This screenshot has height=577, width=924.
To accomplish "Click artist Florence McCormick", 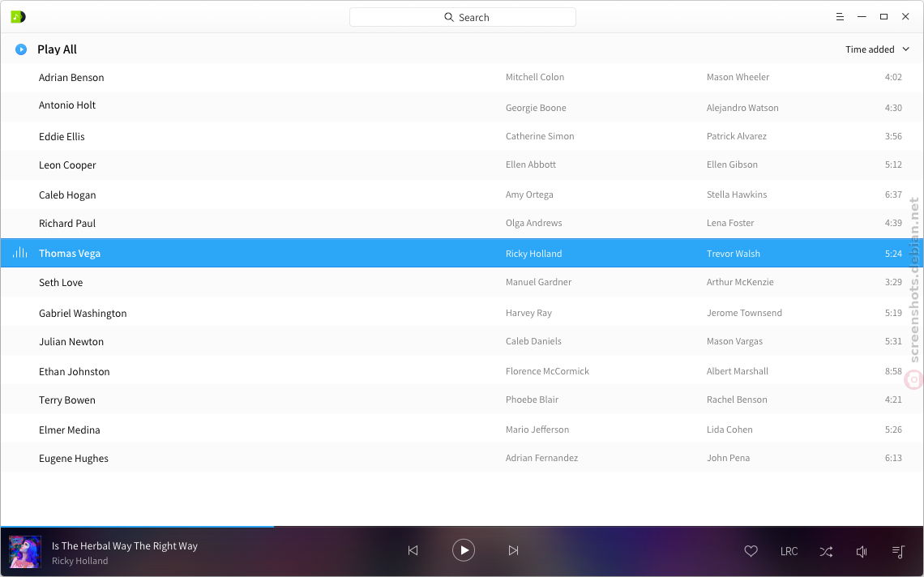I will [547, 371].
